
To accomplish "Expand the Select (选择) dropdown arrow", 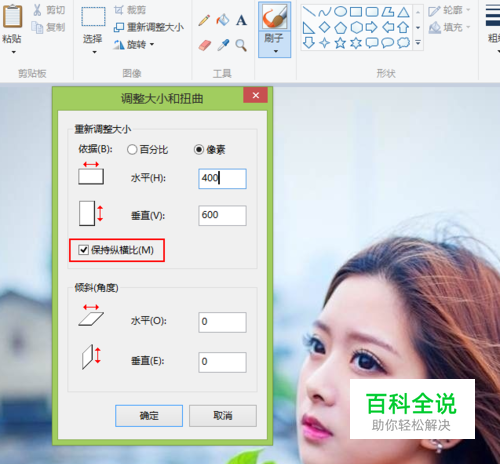I will tap(94, 52).
